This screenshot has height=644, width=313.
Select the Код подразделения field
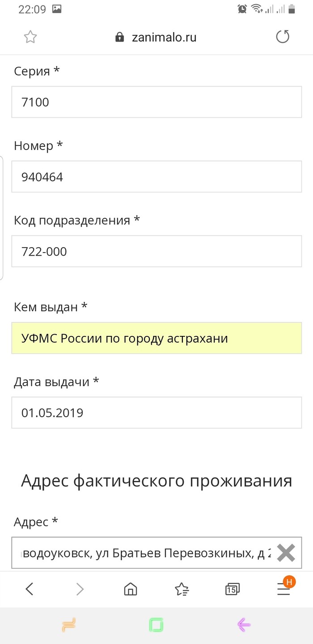(156, 252)
